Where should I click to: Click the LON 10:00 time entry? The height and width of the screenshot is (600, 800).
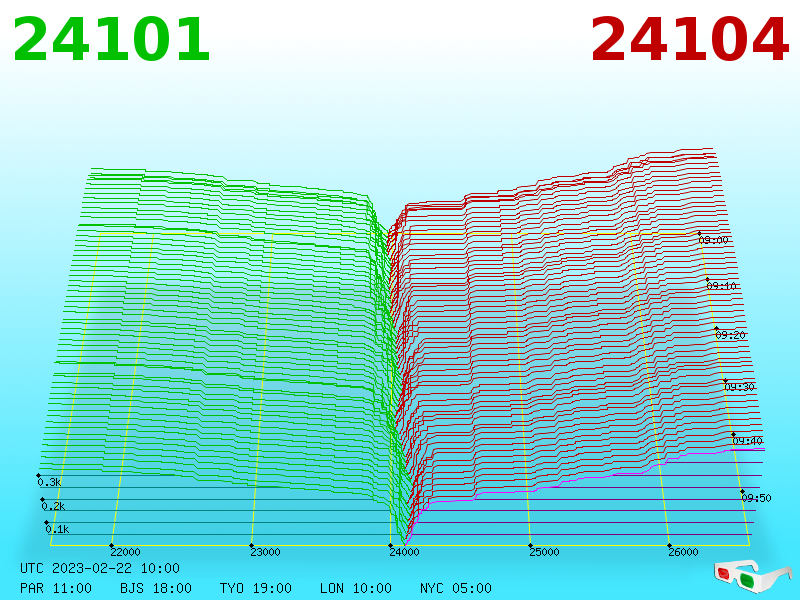[x=356, y=588]
